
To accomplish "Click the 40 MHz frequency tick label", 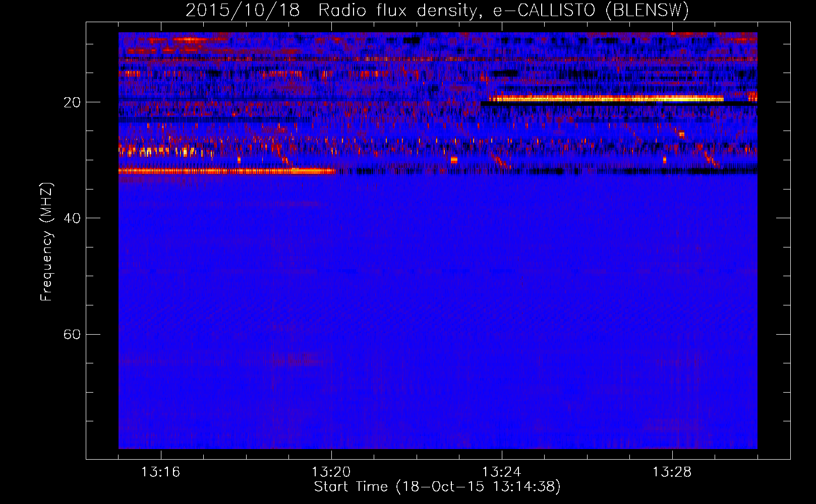I will (x=72, y=218).
